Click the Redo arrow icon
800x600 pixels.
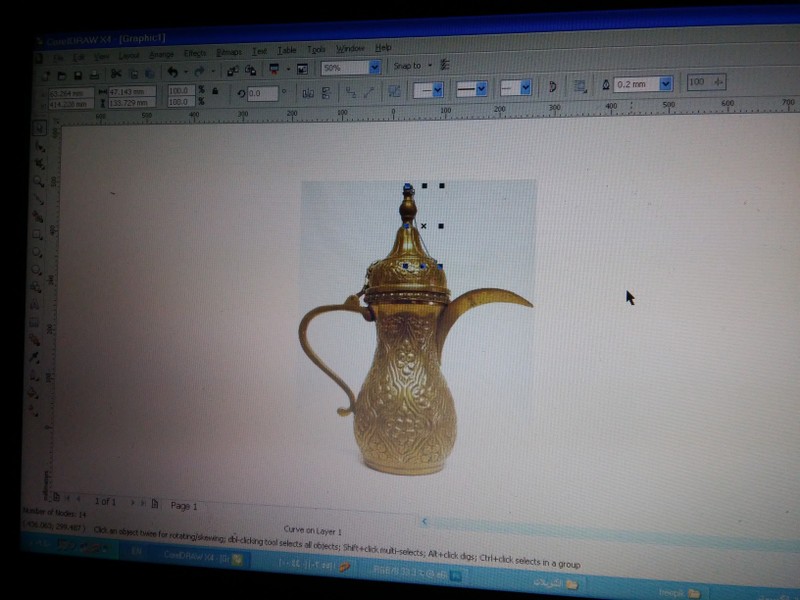(x=199, y=71)
